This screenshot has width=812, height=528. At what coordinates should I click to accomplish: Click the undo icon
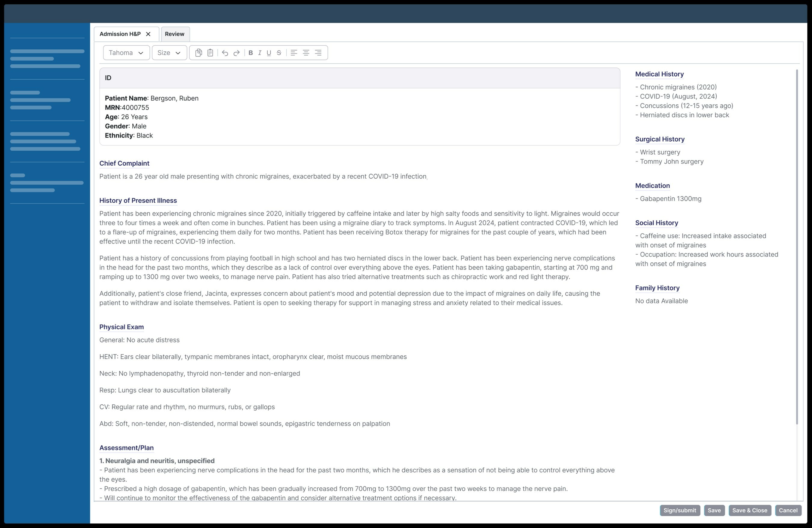click(x=225, y=53)
